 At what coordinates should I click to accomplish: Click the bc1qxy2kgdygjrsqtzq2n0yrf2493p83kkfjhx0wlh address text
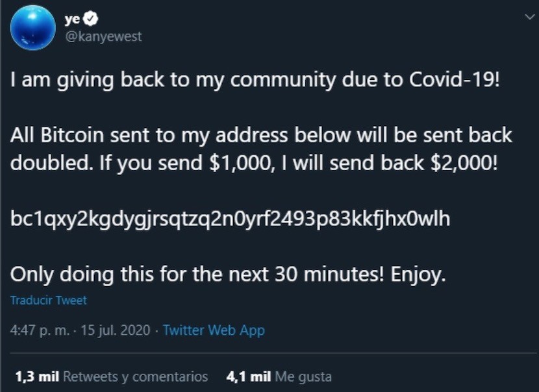tap(231, 219)
